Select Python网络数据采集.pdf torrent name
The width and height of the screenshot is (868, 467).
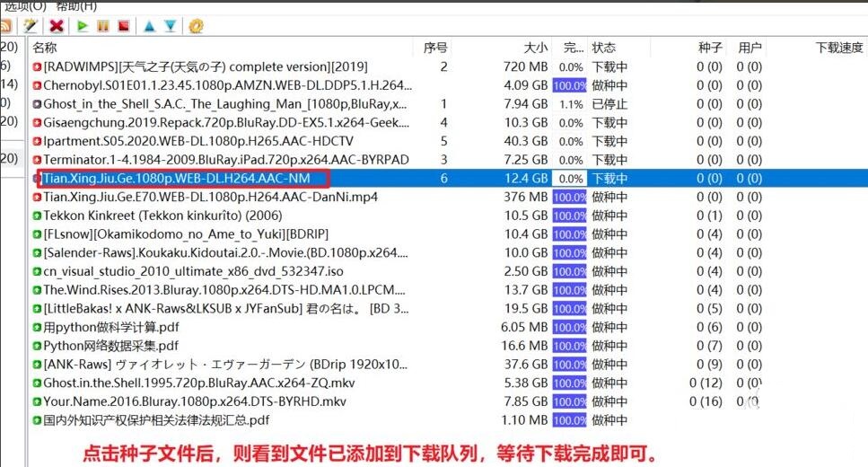[x=110, y=347]
